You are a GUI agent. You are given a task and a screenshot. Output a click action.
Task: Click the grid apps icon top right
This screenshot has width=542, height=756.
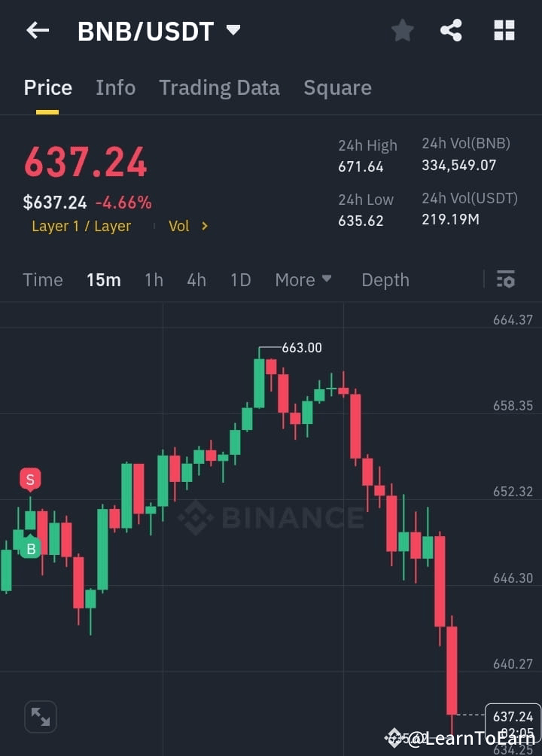503,30
